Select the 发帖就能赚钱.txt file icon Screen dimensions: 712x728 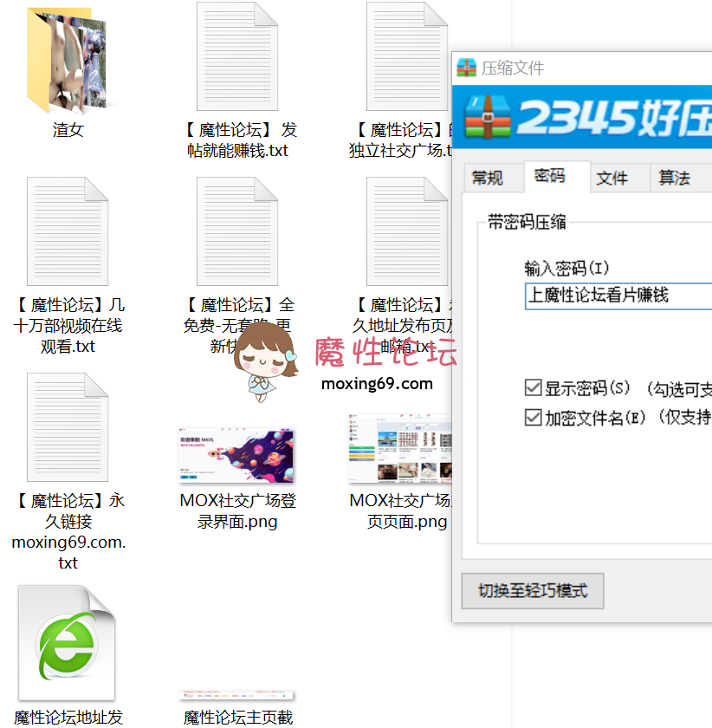tap(236, 56)
